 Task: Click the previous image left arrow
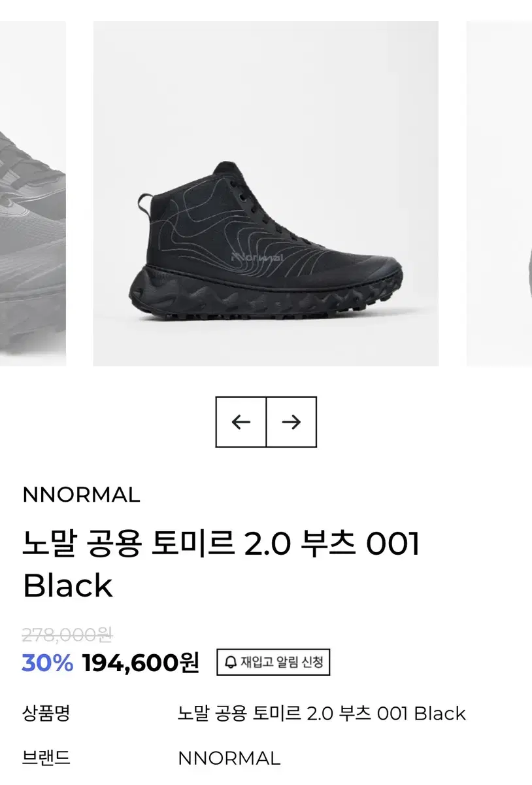(x=241, y=422)
